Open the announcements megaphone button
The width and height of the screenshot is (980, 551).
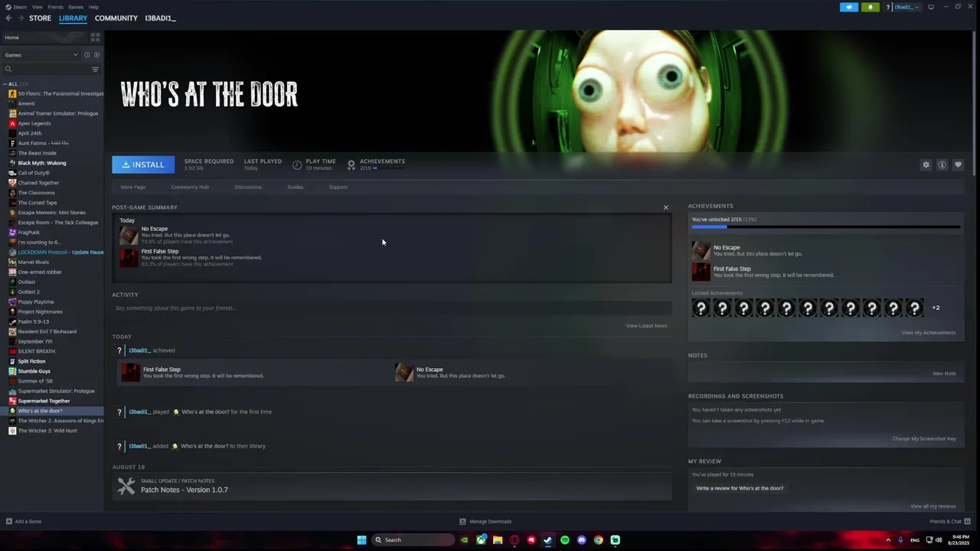click(849, 7)
